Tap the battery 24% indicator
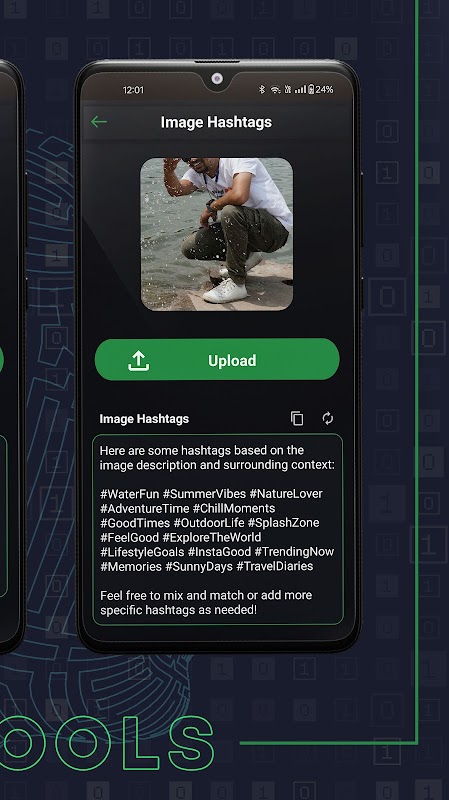The width and height of the screenshot is (449, 800). 321,90
